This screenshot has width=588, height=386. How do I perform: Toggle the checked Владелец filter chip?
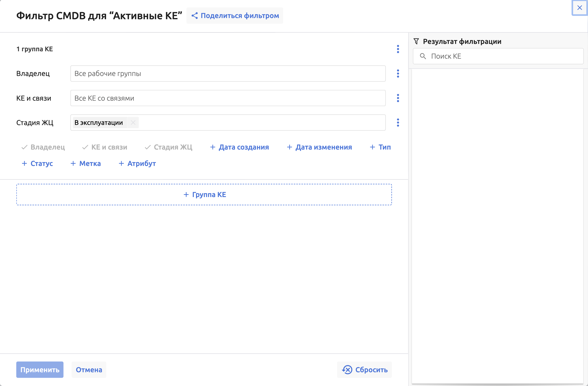pos(43,147)
